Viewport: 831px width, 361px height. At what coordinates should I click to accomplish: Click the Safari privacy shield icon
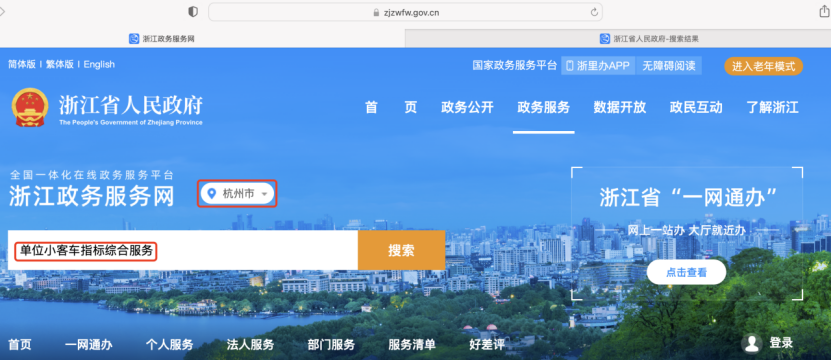[x=193, y=12]
